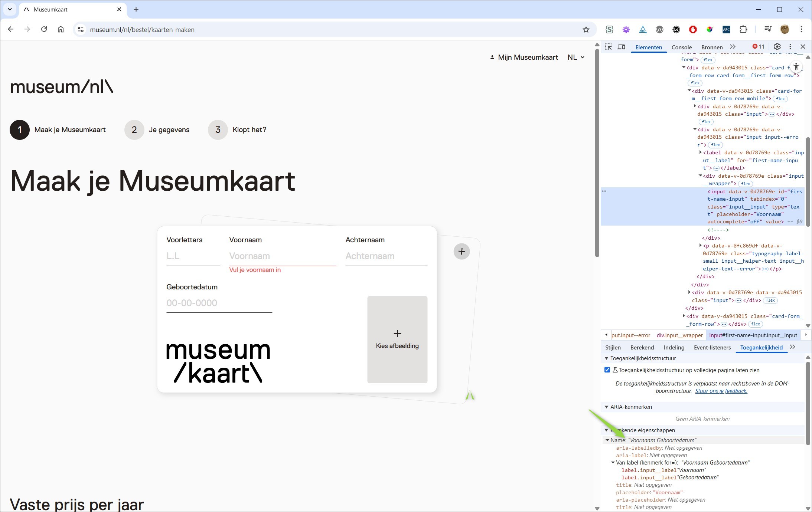Close the Museumkaart browser tab
Screen dimensions: 812x512
[x=119, y=9]
